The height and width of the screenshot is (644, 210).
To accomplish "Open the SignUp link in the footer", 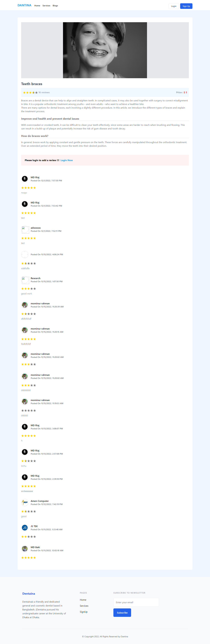I will click(84, 612).
